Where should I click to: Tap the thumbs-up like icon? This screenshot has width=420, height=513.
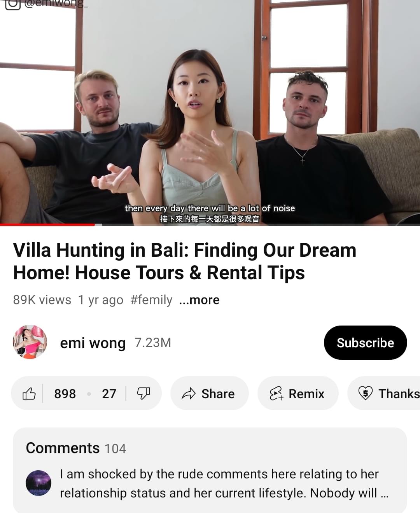pos(29,394)
